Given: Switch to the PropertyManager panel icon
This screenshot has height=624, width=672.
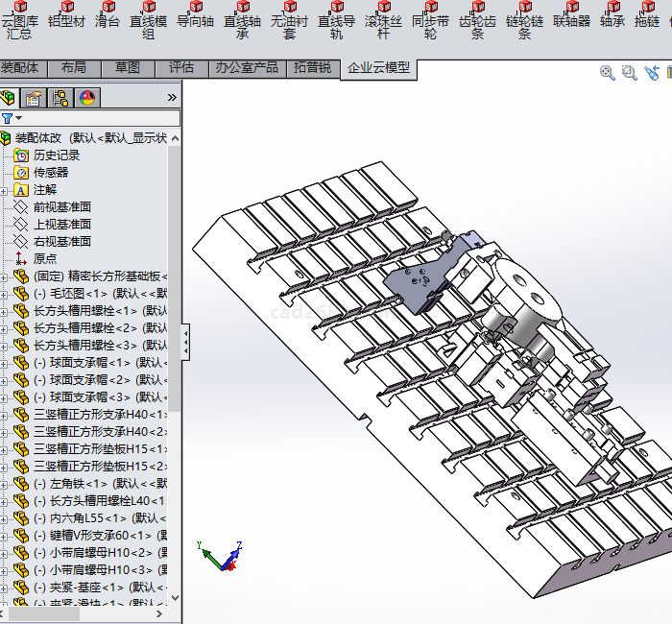Looking at the screenshot, I should point(35,97).
